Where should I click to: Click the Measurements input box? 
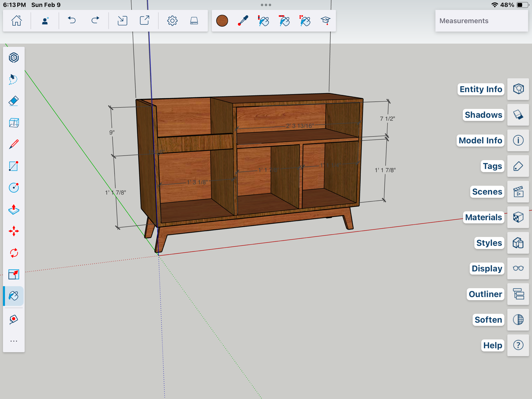tap(481, 21)
